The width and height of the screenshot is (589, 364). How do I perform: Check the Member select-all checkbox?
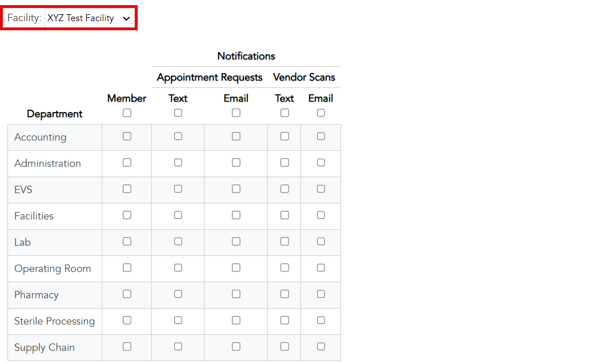tap(126, 113)
